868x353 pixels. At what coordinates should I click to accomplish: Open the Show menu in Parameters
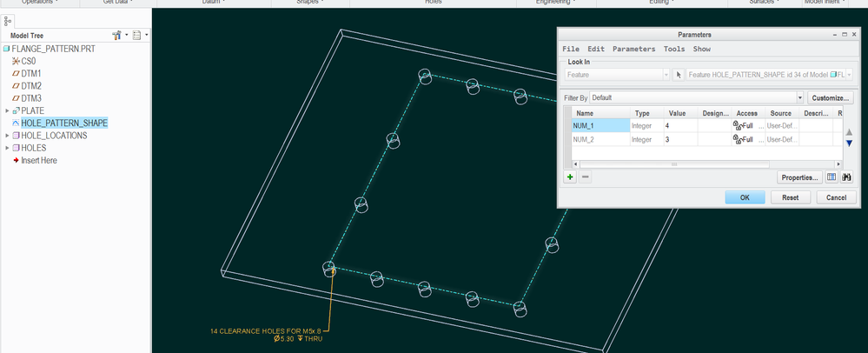click(701, 50)
